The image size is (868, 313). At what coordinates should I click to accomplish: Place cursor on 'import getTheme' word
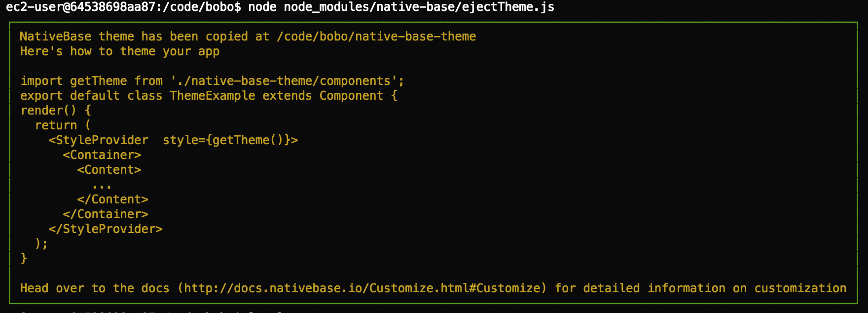pyautogui.click(x=73, y=81)
